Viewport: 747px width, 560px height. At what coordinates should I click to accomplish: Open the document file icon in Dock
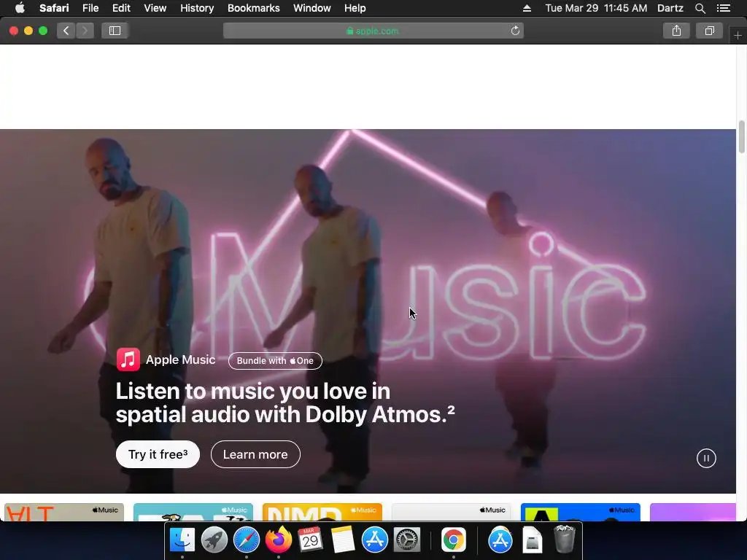tap(532, 540)
